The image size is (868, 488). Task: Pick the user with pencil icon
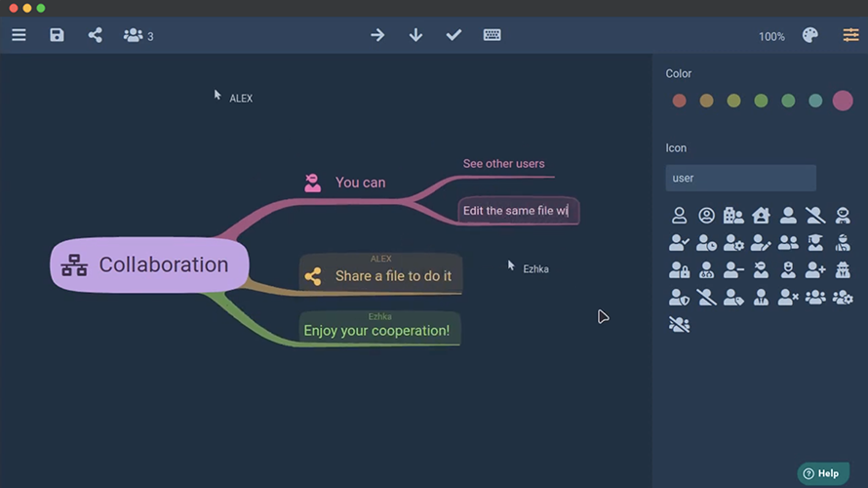[x=761, y=243]
